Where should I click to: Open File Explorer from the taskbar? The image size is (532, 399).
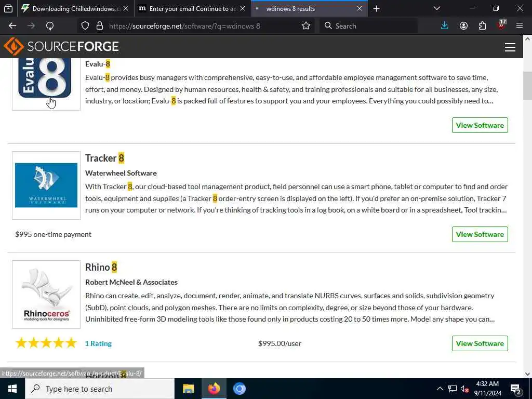188,389
